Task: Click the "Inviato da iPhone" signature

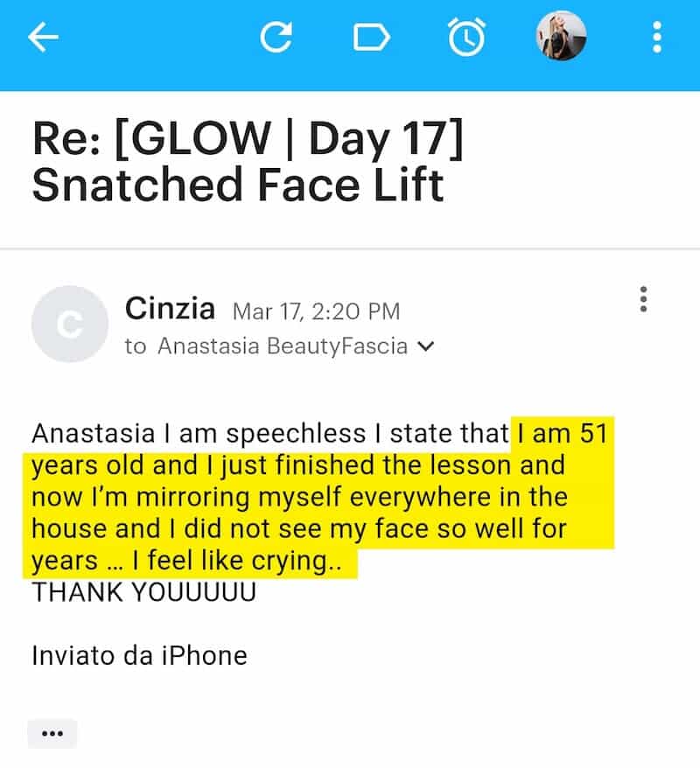Action: click(139, 655)
